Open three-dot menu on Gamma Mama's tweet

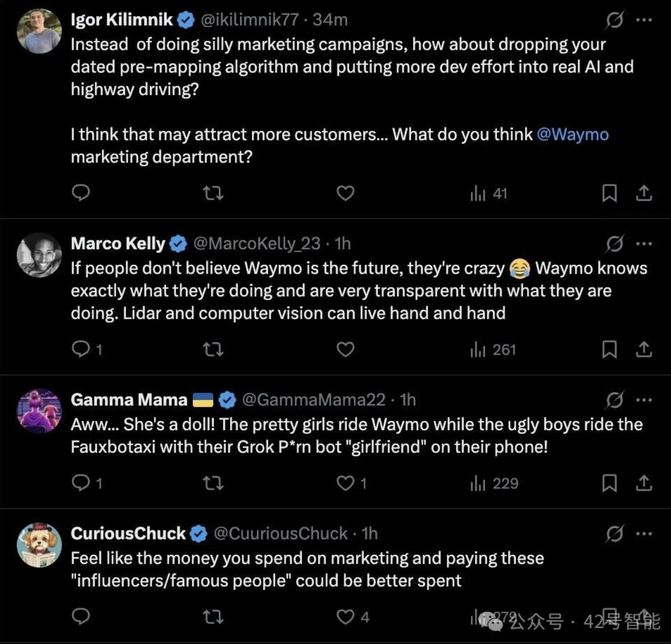(x=644, y=400)
